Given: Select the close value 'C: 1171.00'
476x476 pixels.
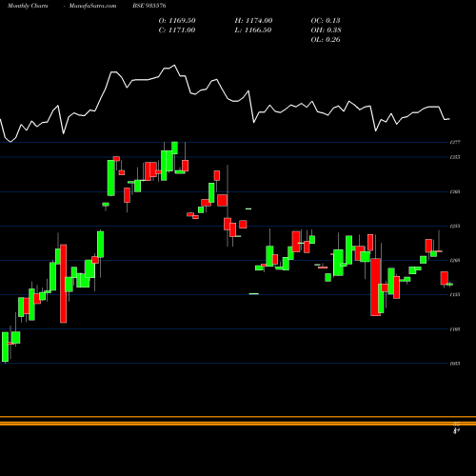Looking at the screenshot, I should click(177, 30).
